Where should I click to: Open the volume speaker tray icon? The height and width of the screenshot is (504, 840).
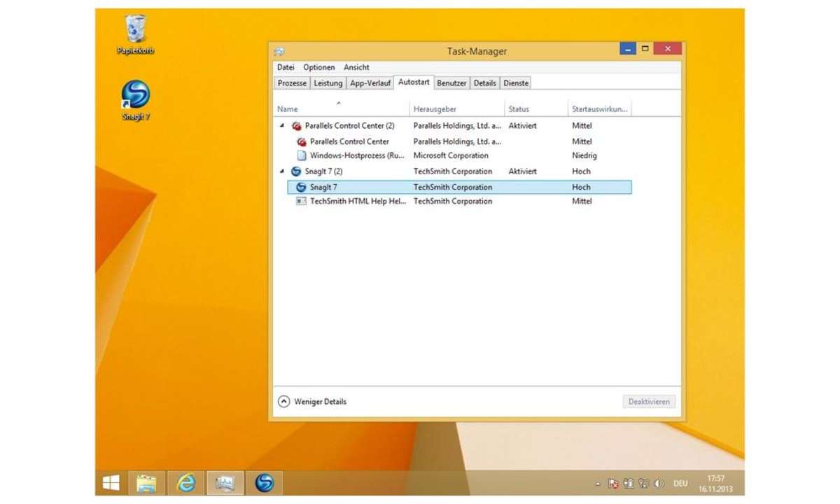pyautogui.click(x=659, y=483)
